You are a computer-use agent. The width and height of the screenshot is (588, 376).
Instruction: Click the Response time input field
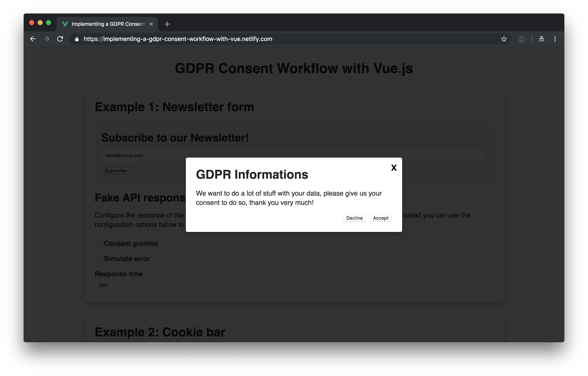[x=293, y=285]
